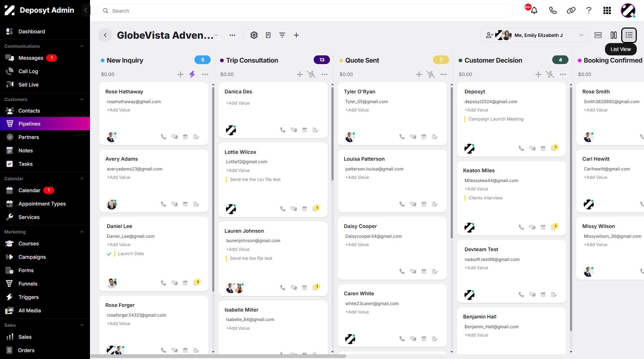Open pipeline settings gear icon

pos(254,35)
